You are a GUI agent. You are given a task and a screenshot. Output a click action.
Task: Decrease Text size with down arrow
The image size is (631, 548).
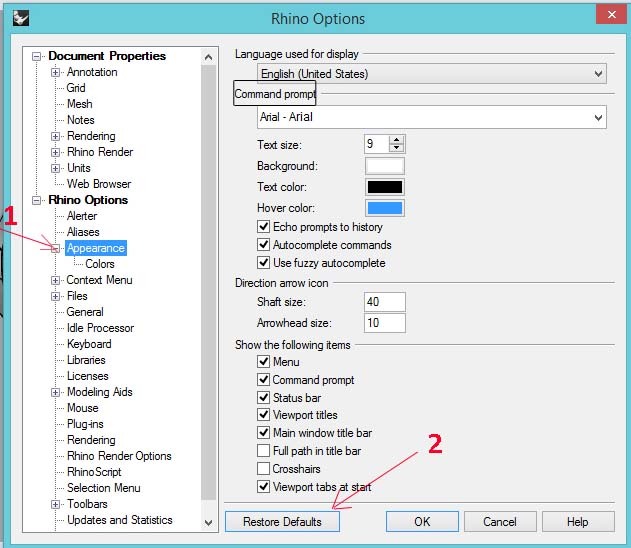pyautogui.click(x=396, y=148)
